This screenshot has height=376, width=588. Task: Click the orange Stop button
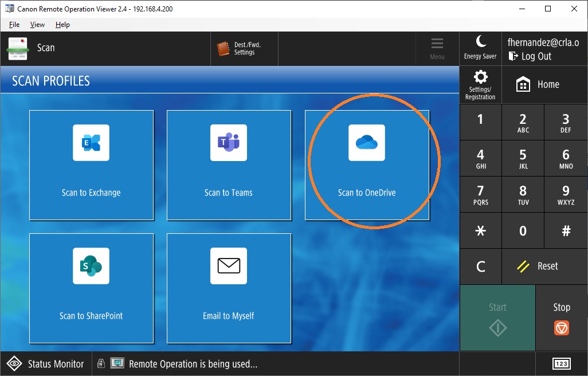pyautogui.click(x=562, y=318)
